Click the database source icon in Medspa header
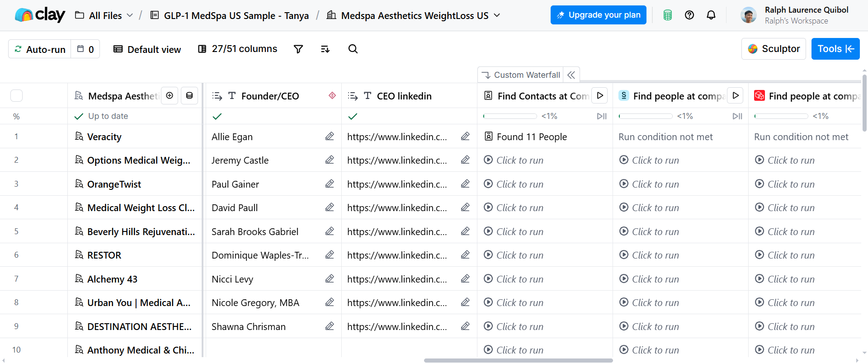This screenshot has height=363, width=868. 189,95
